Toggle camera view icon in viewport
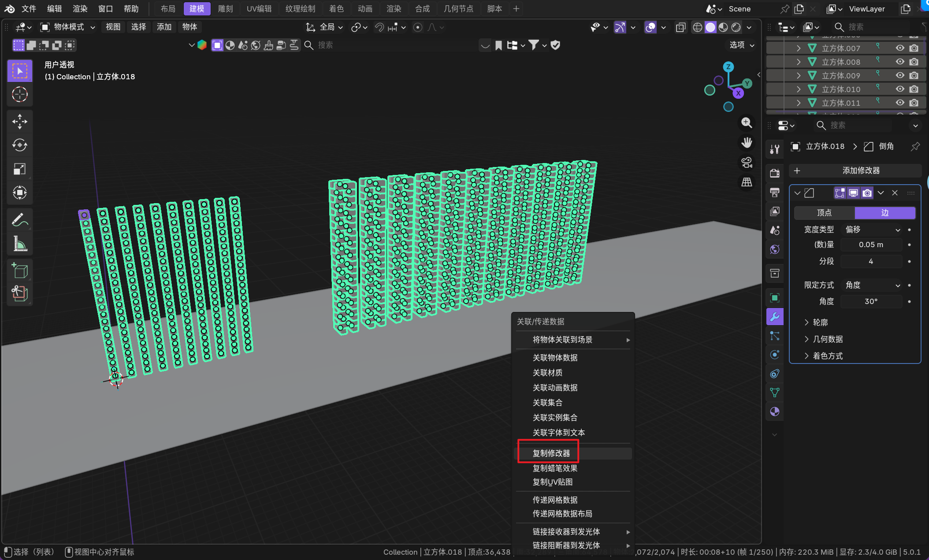The image size is (929, 560). 747,163
